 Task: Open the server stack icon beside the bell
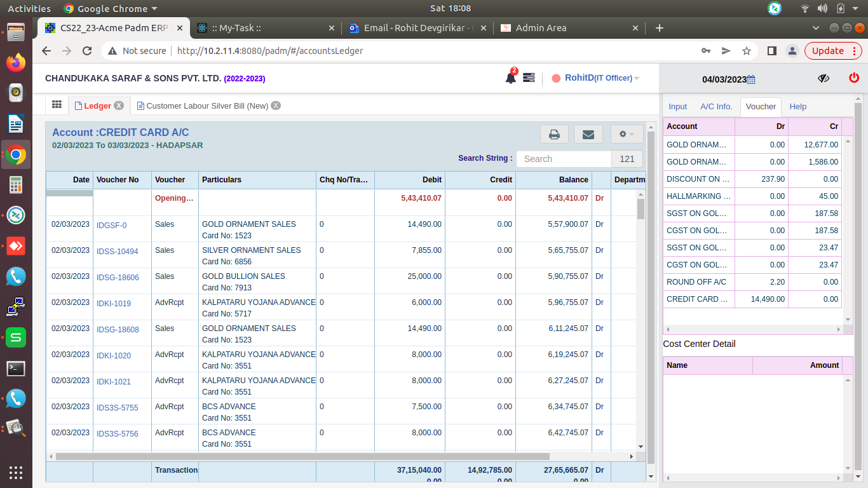tap(529, 78)
